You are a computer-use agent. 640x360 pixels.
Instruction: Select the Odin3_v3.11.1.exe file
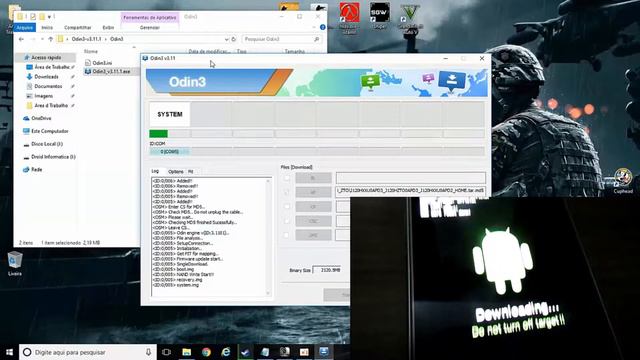(107, 71)
